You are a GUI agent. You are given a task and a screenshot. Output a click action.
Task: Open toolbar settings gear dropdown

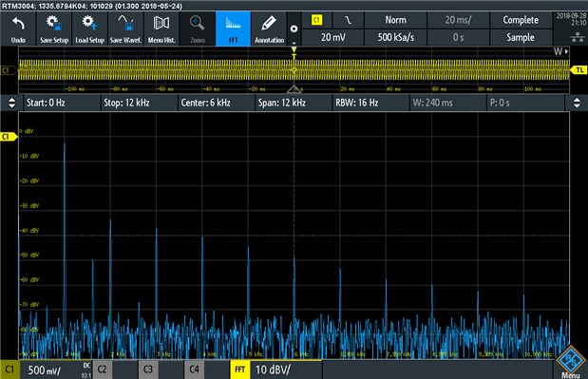(x=294, y=28)
